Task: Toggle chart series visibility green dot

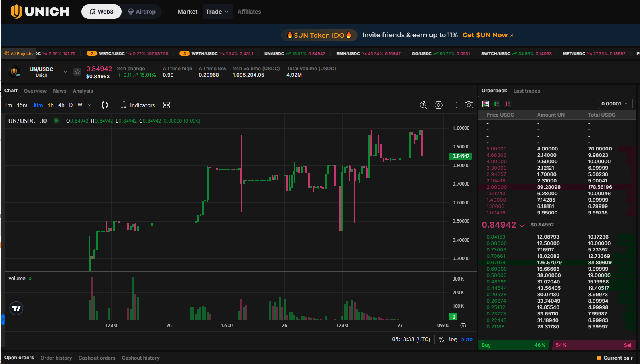Action: 56,121
